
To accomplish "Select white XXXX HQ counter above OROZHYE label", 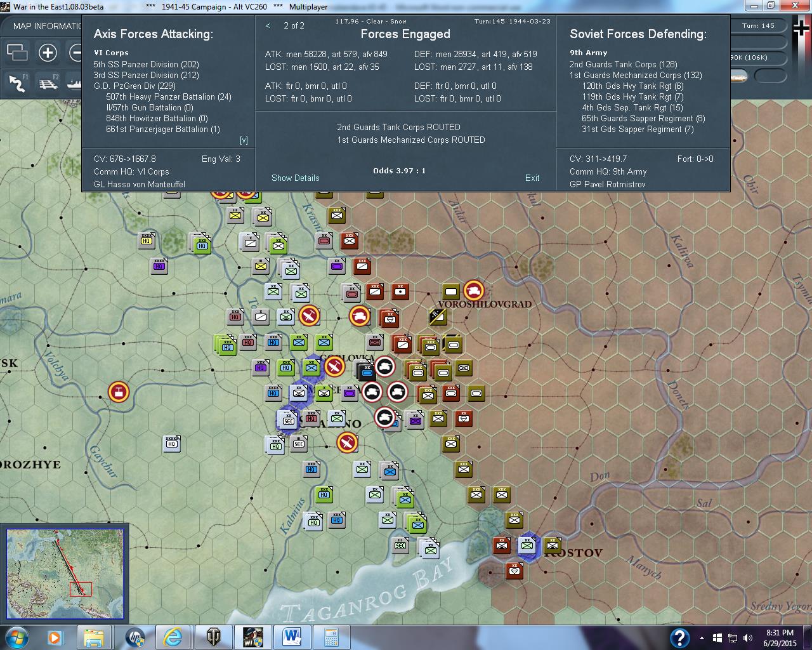I will 171,443.
